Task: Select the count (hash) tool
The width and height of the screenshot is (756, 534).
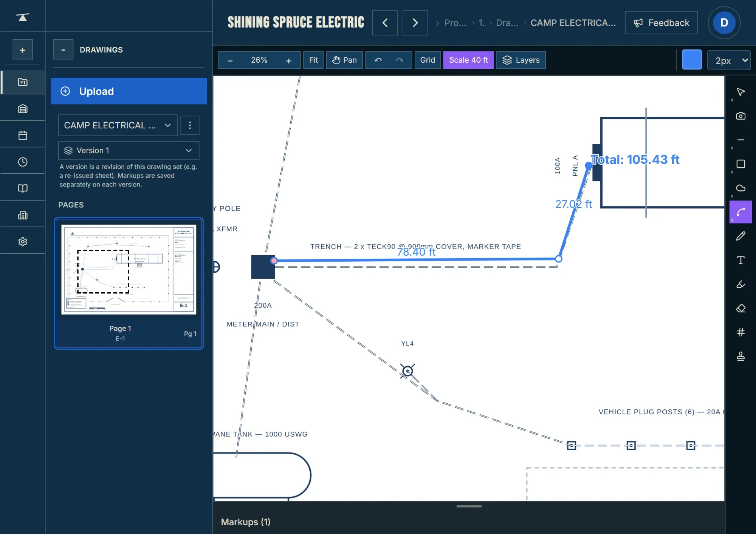Action: [741, 332]
